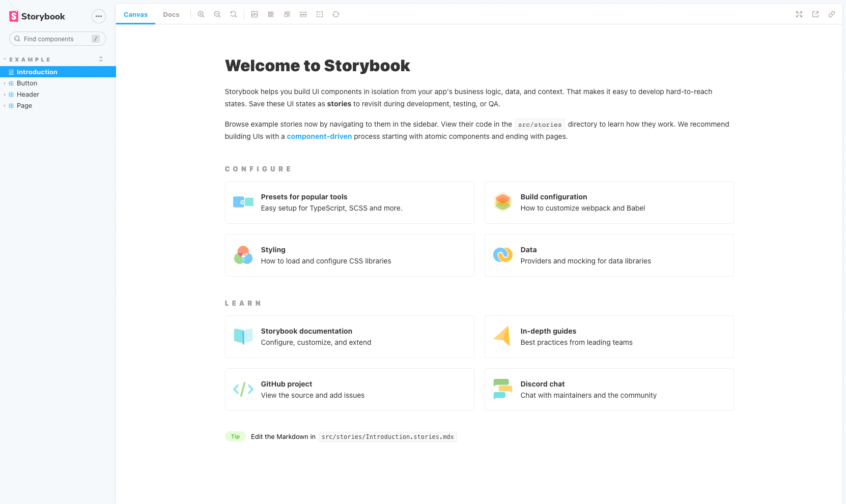Expand the Button component
846x504 pixels.
click(x=58, y=83)
